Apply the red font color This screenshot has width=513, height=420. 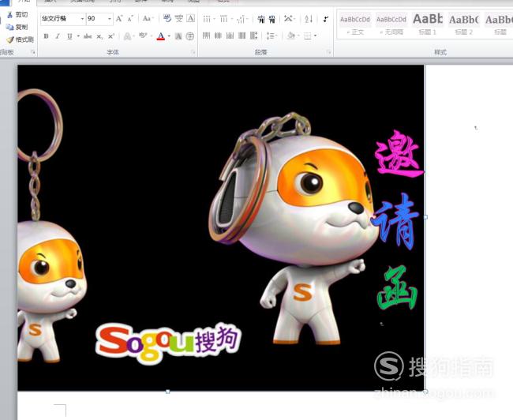[x=161, y=36]
